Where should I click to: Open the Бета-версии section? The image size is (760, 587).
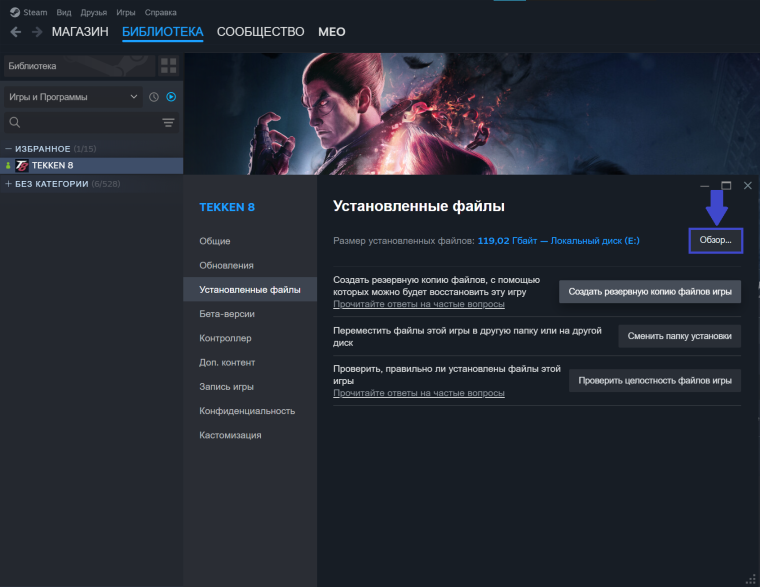point(227,314)
